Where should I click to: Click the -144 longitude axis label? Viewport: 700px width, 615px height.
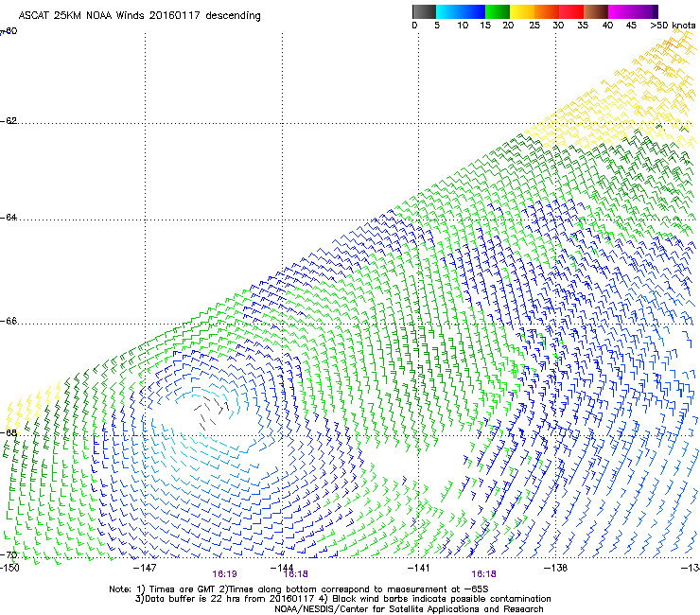tap(282, 567)
